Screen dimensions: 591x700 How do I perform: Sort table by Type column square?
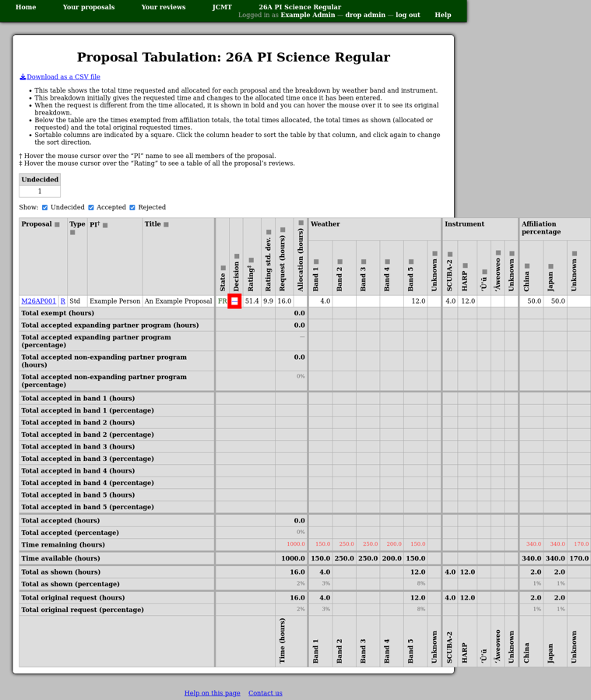coord(72,233)
